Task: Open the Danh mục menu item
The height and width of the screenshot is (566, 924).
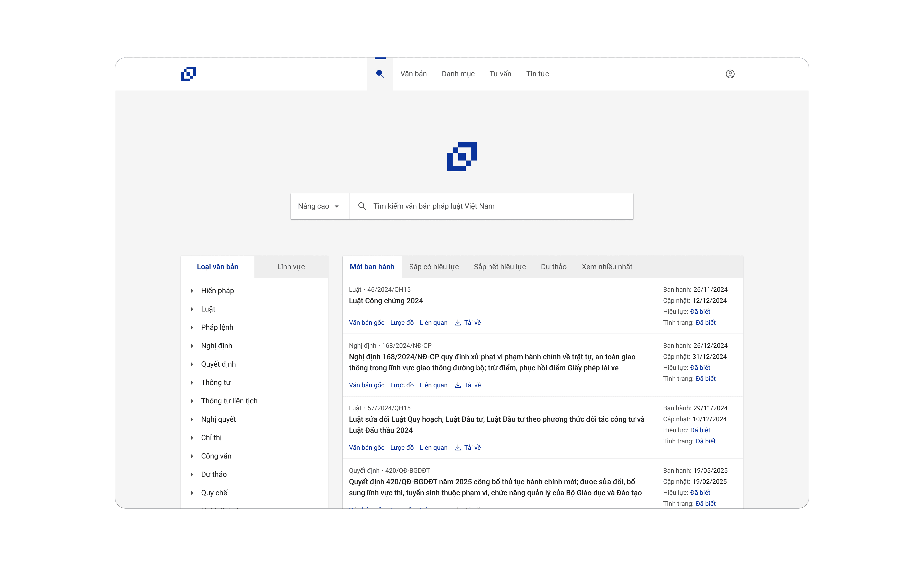Action: coord(458,74)
